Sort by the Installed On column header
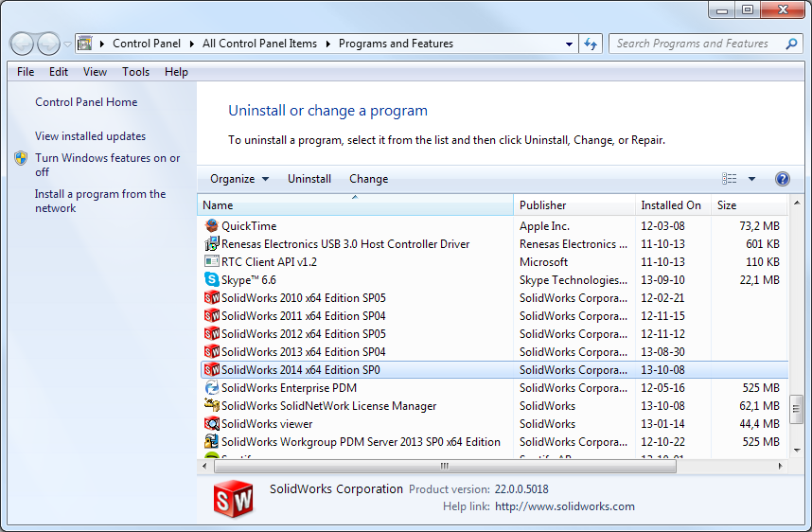This screenshot has height=532, width=812. point(673,205)
